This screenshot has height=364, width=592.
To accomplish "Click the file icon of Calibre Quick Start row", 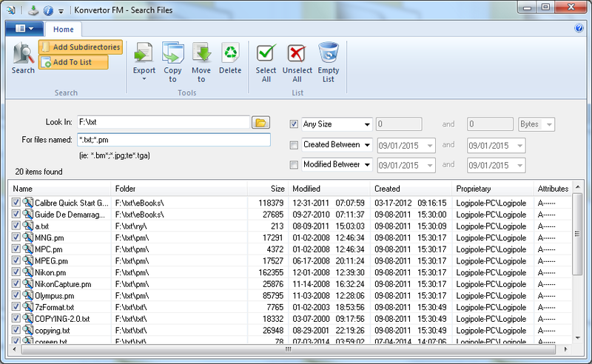I will point(27,203).
